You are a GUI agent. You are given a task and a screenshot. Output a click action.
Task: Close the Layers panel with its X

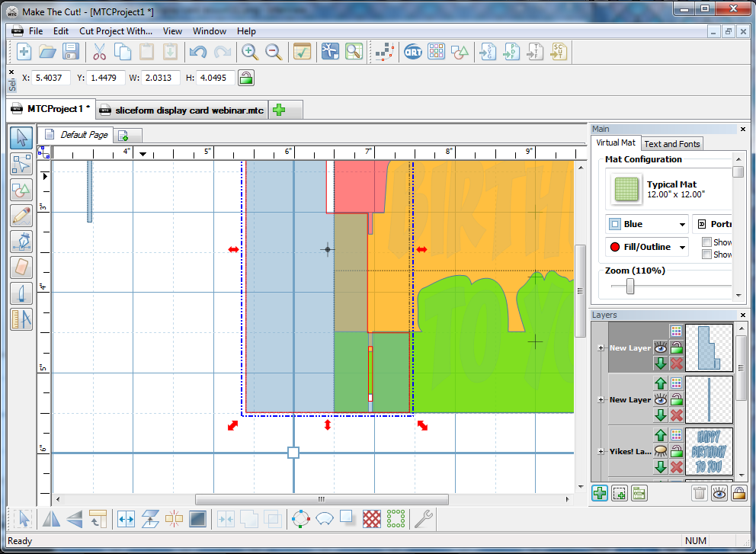(x=743, y=315)
